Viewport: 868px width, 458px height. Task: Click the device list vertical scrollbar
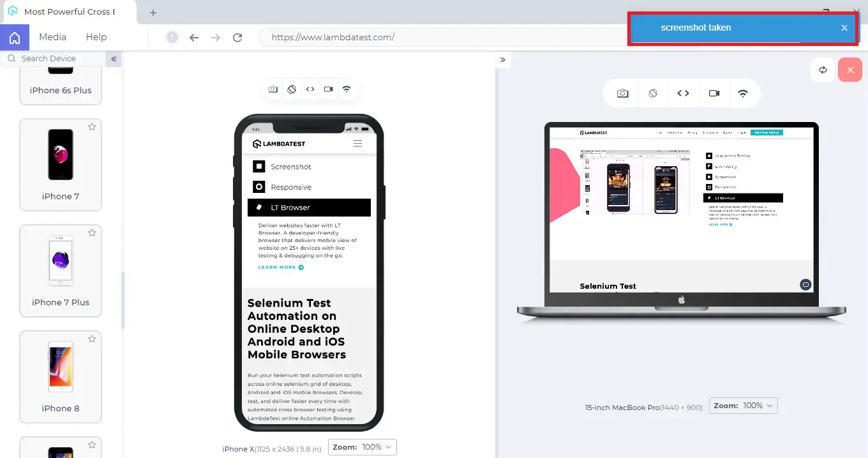pos(123,300)
